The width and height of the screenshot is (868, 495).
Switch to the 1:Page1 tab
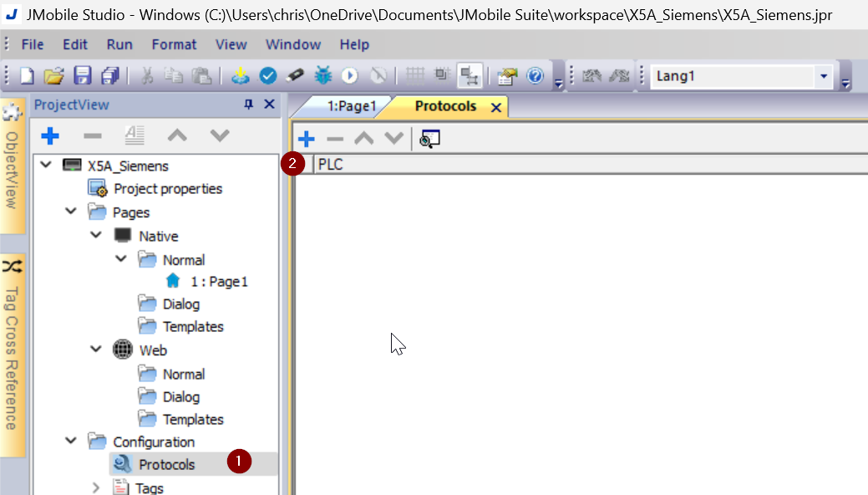pyautogui.click(x=351, y=106)
